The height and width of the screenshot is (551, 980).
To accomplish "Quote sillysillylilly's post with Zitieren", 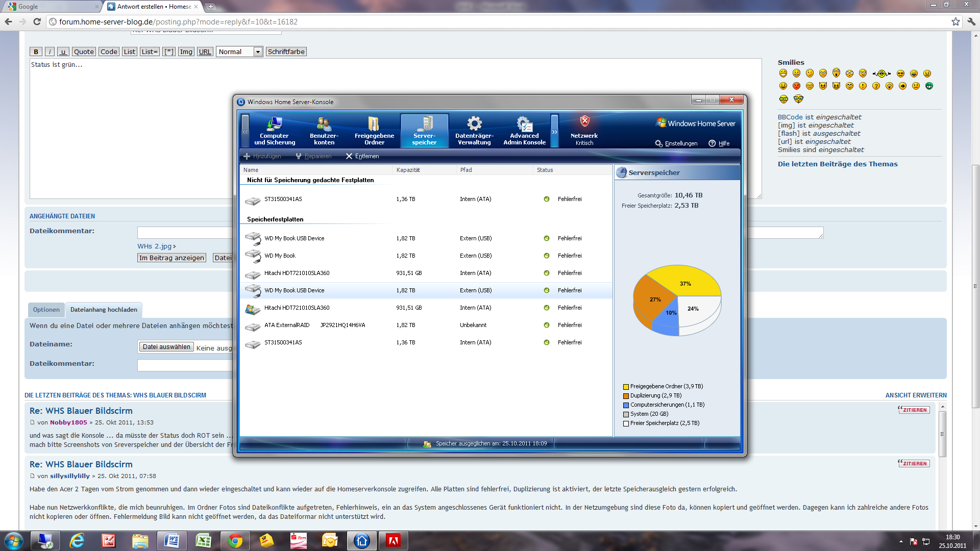I will (914, 463).
